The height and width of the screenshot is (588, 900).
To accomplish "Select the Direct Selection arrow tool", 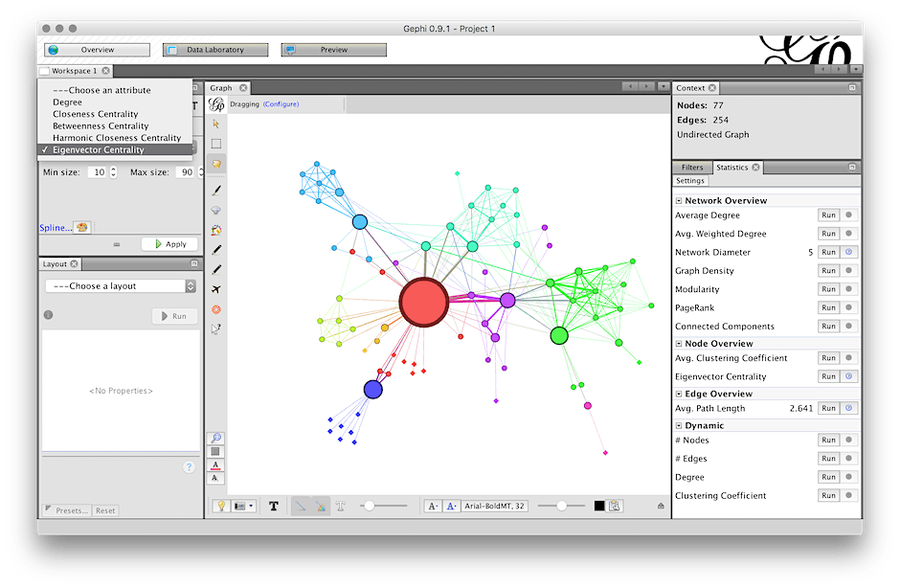I will click(216, 124).
